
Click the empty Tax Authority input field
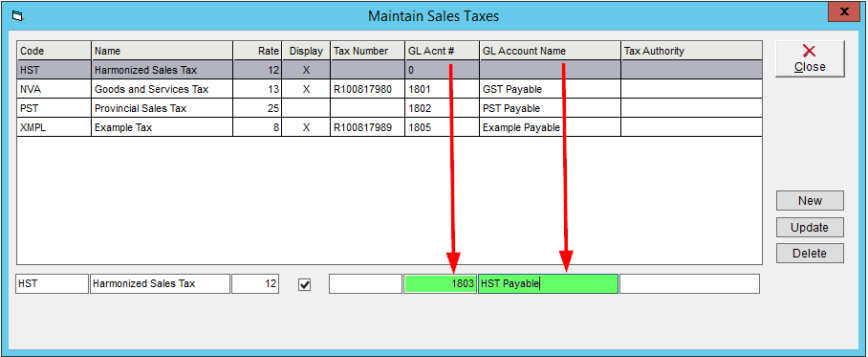pyautogui.click(x=690, y=284)
